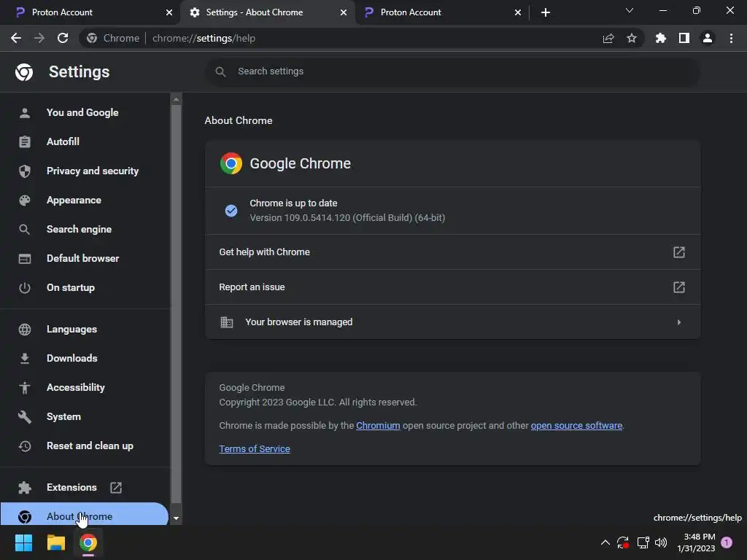Image resolution: width=747 pixels, height=560 pixels.
Task: Click the accessibility figure icon
Action: click(25, 388)
